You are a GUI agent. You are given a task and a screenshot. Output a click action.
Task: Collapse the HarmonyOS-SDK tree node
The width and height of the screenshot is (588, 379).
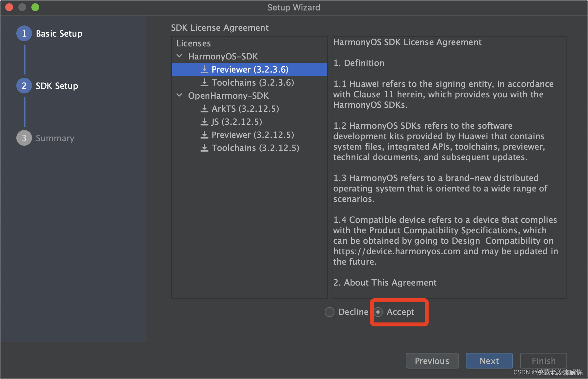point(179,56)
